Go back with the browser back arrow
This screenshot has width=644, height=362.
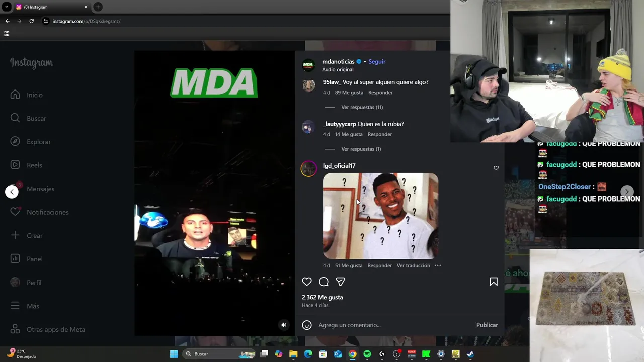(x=7, y=21)
